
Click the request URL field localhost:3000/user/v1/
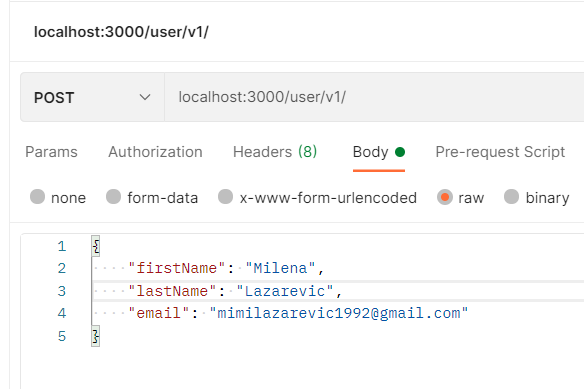pyautogui.click(x=374, y=97)
